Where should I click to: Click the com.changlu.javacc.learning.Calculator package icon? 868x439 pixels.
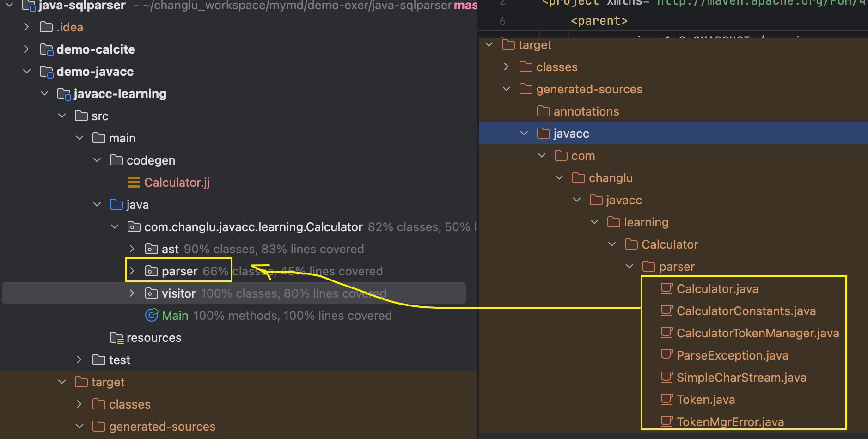tap(134, 227)
